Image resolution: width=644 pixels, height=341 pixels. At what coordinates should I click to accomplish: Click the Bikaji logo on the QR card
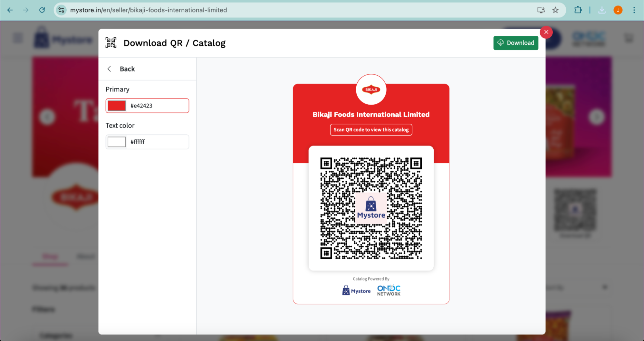coord(371,90)
